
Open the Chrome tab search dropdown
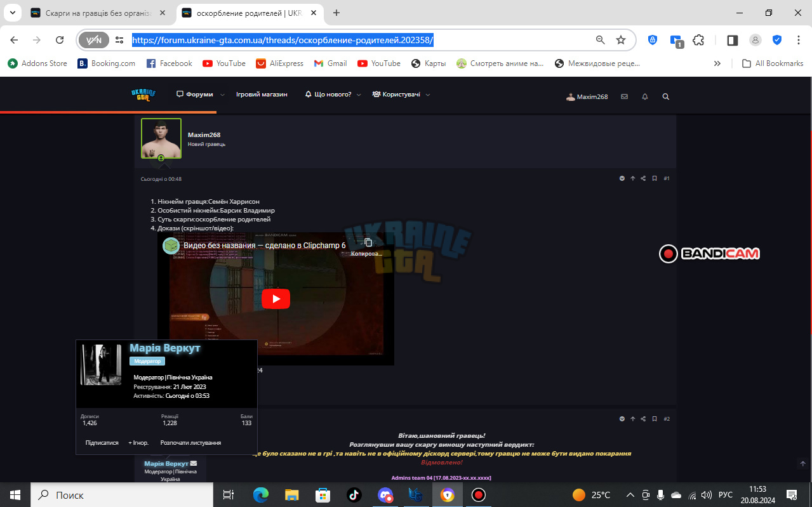pos(12,13)
